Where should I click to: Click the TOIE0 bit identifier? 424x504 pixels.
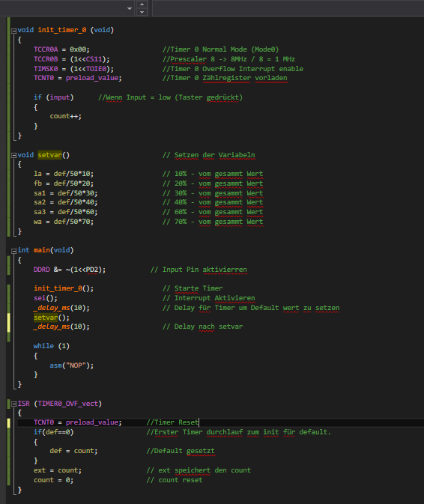[96, 69]
